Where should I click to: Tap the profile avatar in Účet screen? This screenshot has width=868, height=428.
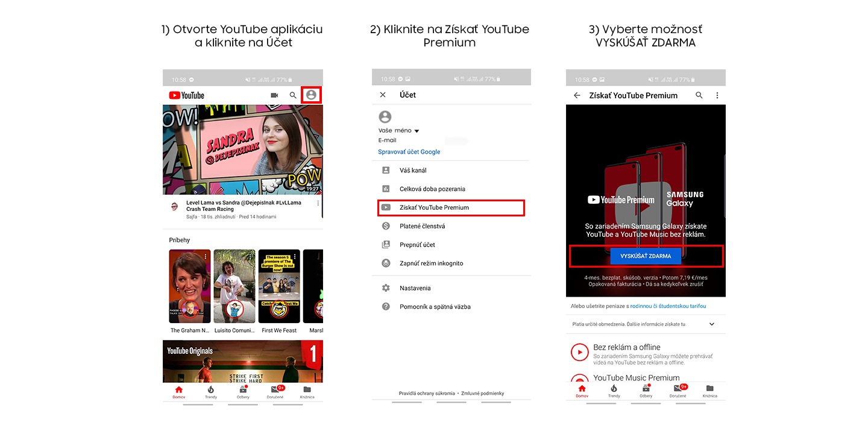click(385, 117)
